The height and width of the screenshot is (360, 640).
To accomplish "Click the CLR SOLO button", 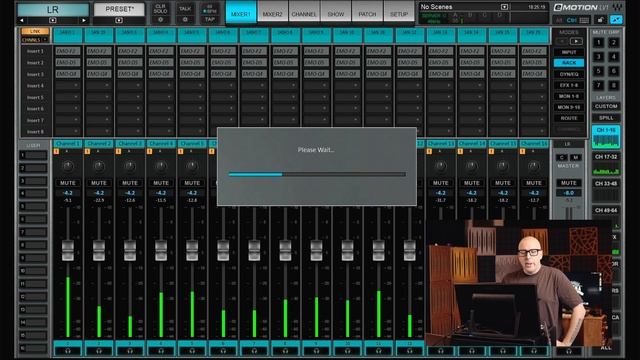I will pyautogui.click(x=160, y=9).
